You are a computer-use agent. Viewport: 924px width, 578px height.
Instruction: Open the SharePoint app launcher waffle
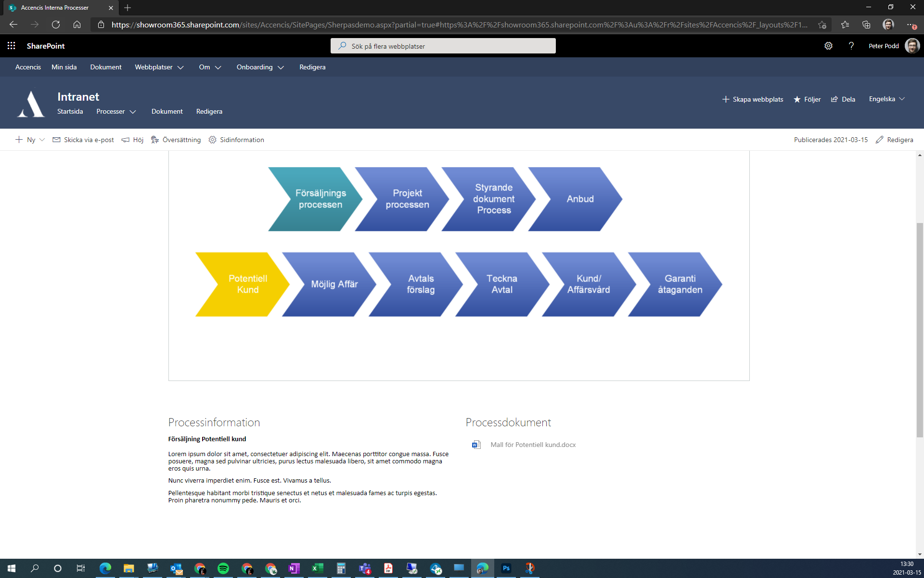coord(12,46)
